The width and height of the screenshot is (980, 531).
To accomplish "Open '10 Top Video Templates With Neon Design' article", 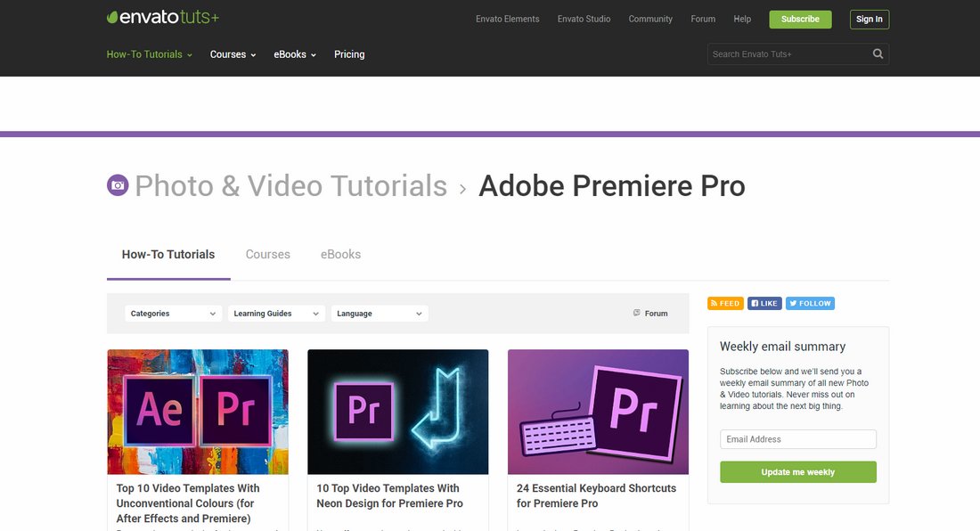I will coord(389,495).
